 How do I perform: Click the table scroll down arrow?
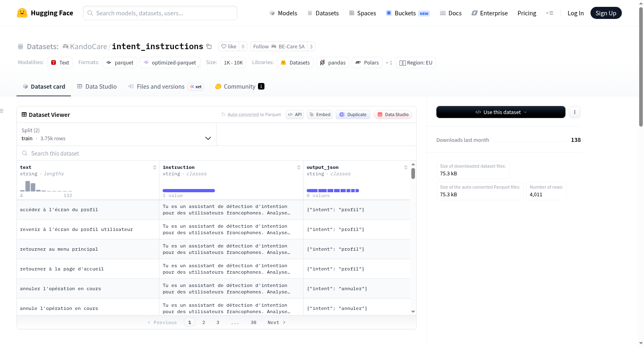(x=413, y=312)
